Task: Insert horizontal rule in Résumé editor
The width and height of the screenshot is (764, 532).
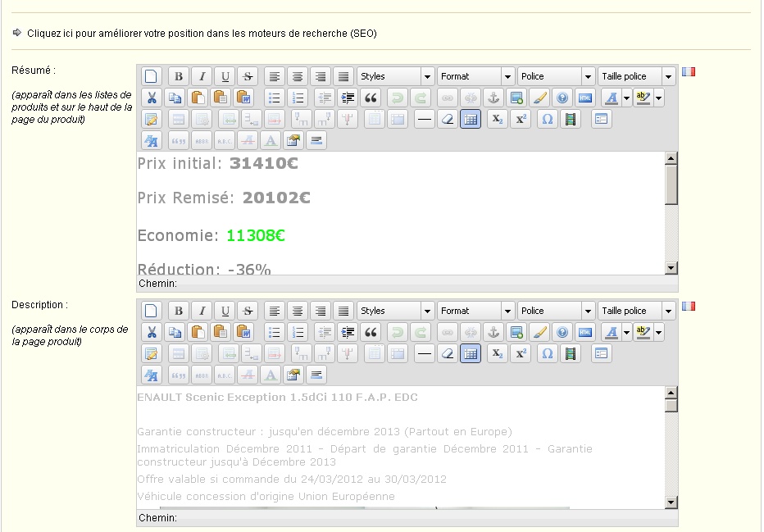Action: [425, 120]
